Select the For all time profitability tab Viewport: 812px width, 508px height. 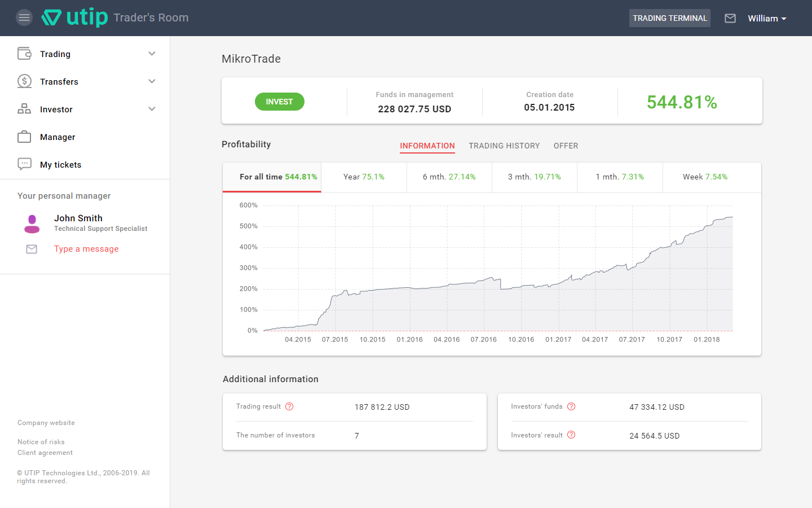point(272,177)
